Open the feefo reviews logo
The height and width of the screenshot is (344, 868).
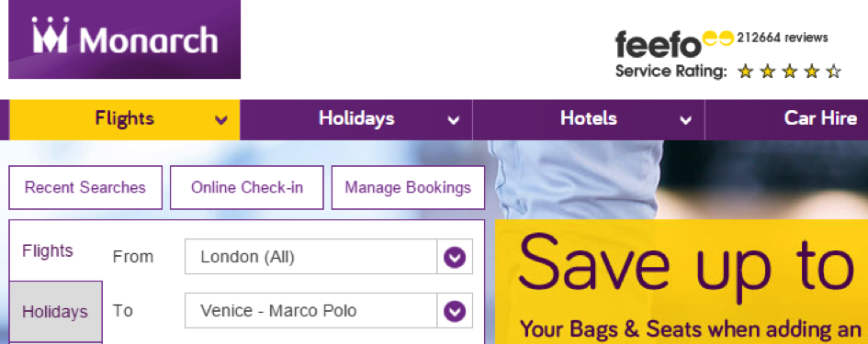point(673,44)
